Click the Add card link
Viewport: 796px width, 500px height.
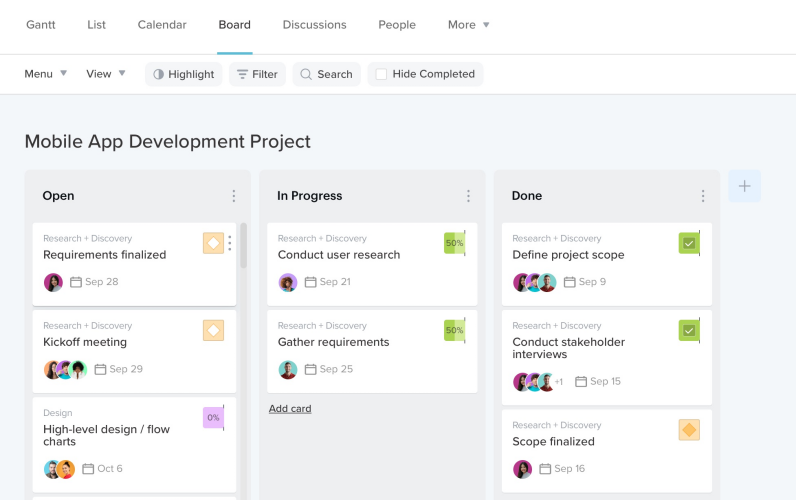pos(290,409)
